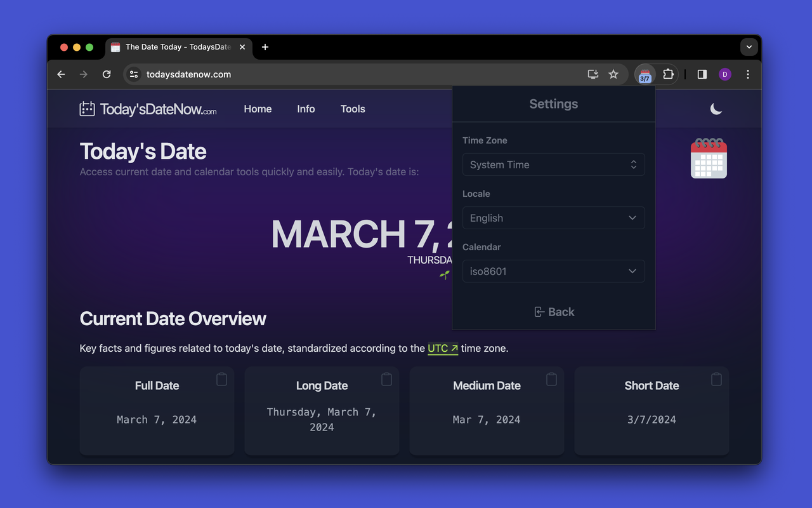The width and height of the screenshot is (812, 508).
Task: Reload the page
Action: pyautogui.click(x=107, y=74)
